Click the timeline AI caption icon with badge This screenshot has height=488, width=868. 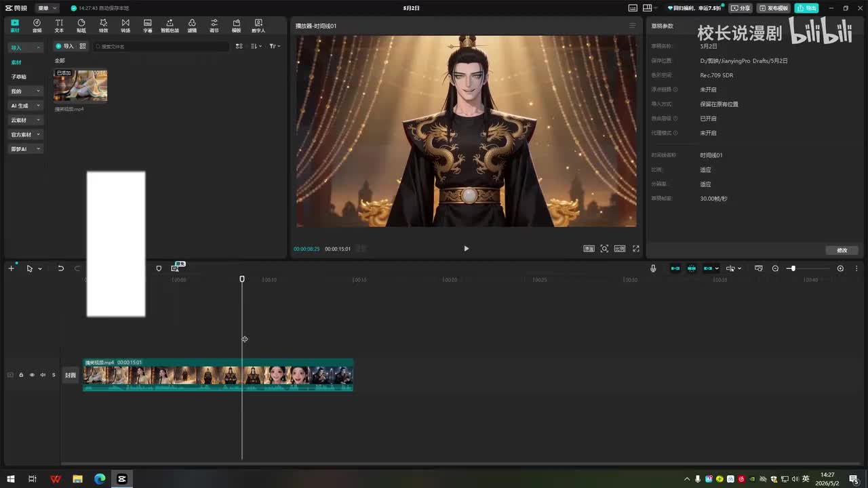176,268
